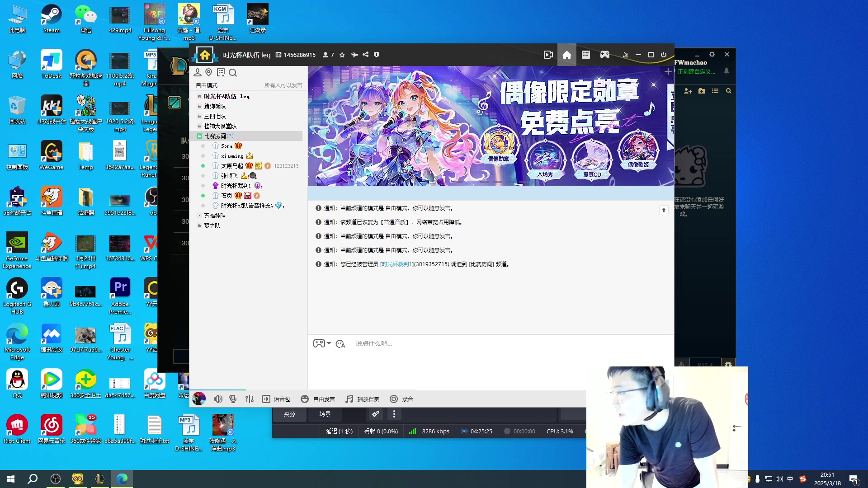Open OBS settings gears icon

coord(375,414)
